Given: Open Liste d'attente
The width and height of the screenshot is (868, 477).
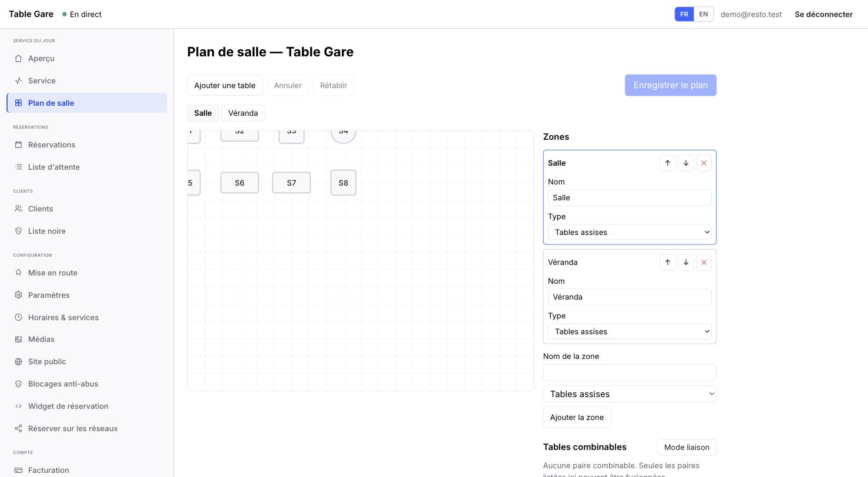Looking at the screenshot, I should [87, 167].
